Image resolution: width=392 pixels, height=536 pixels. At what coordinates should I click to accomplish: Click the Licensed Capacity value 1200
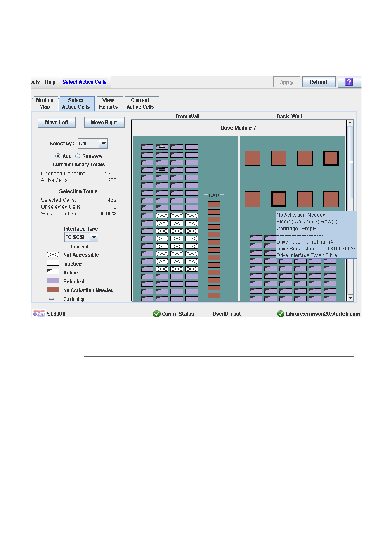pos(111,174)
